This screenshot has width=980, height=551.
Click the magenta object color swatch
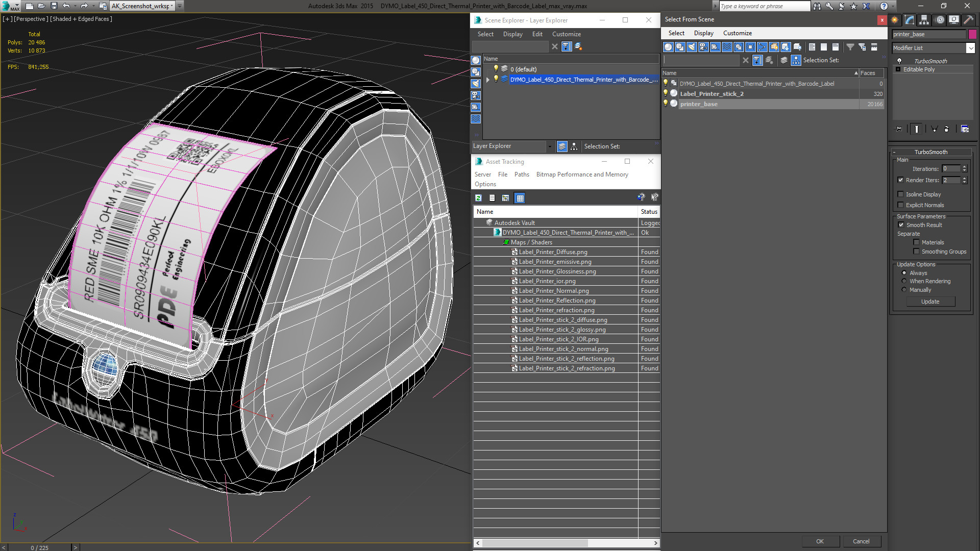972,34
